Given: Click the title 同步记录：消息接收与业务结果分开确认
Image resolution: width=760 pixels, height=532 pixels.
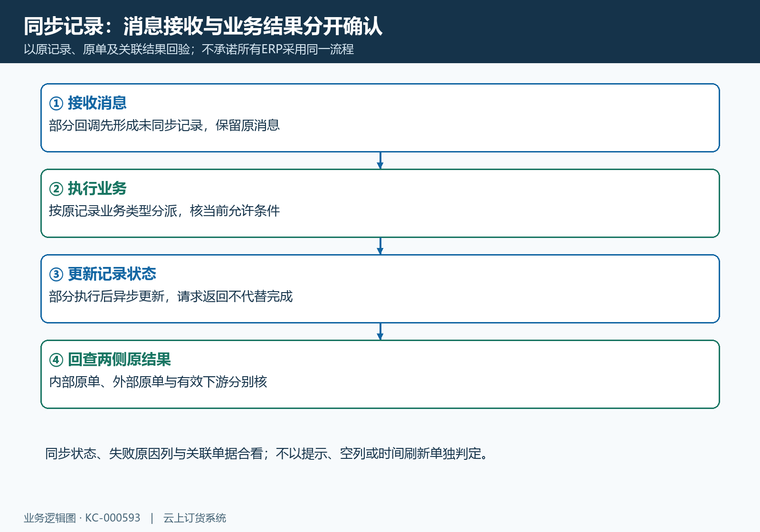Looking at the screenshot, I should tap(203, 26).
